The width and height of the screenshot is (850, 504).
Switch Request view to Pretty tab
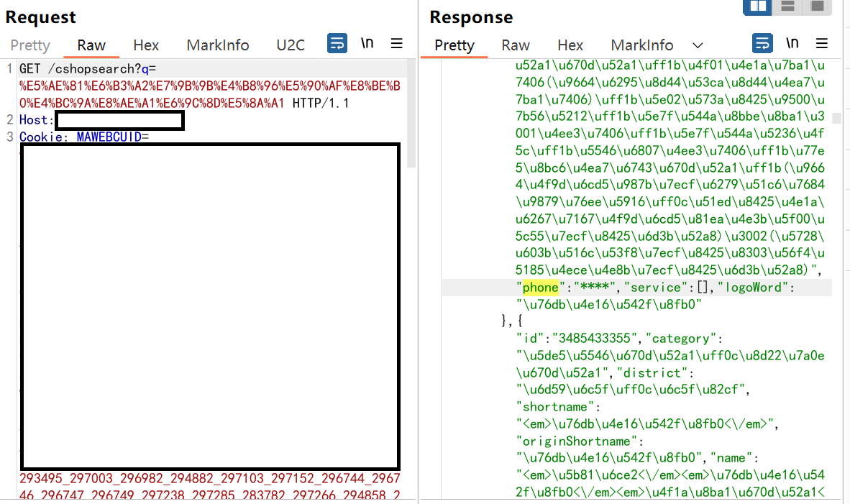[x=30, y=45]
